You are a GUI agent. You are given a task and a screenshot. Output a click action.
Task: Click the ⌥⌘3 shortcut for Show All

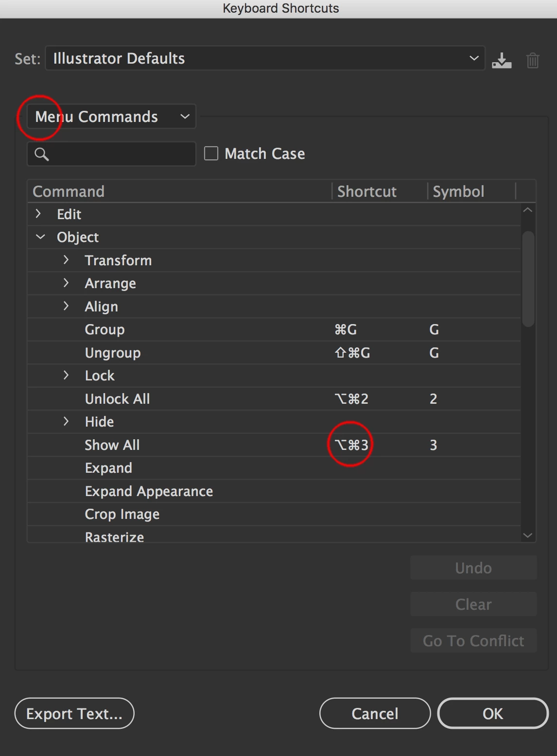[351, 445]
